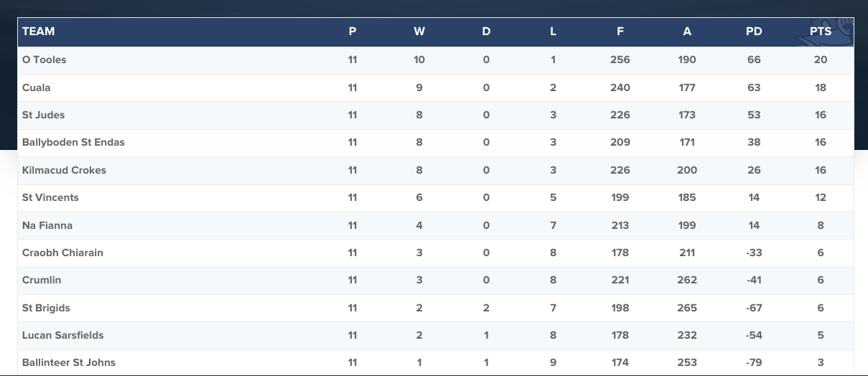Click the F column header

620,32
